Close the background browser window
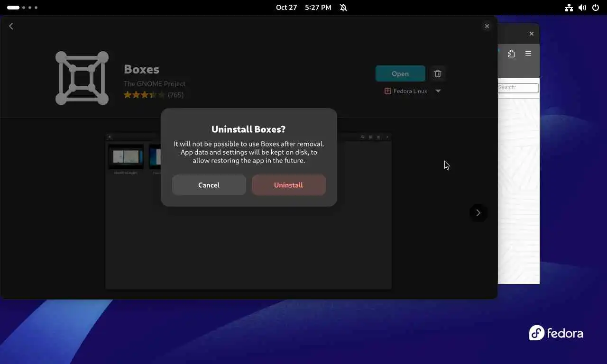The width and height of the screenshot is (607, 364). point(531,34)
